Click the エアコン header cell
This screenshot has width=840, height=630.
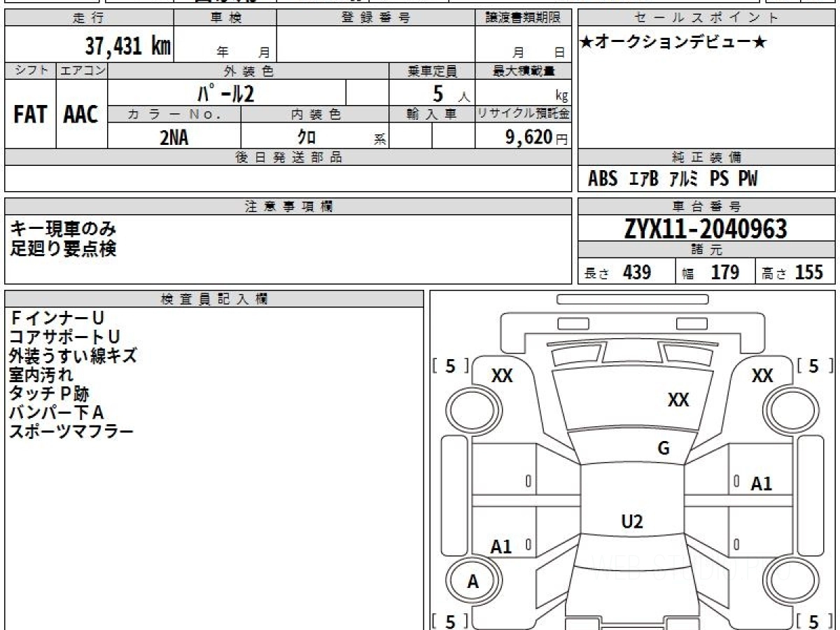(82, 71)
